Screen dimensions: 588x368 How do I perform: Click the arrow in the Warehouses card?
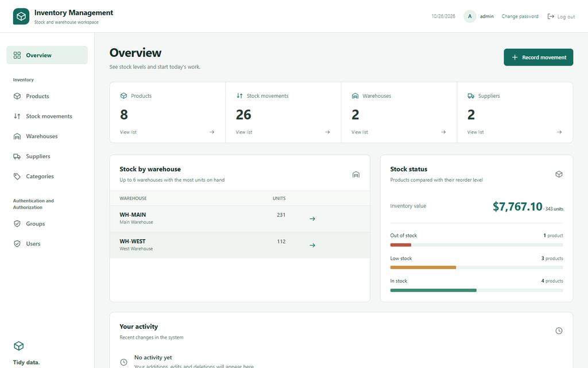point(443,132)
